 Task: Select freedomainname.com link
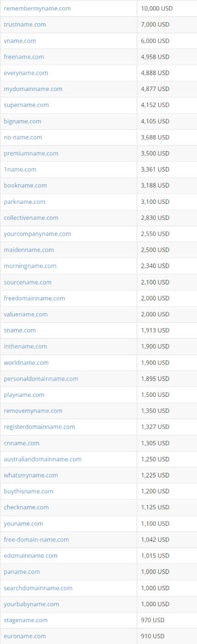point(34,298)
